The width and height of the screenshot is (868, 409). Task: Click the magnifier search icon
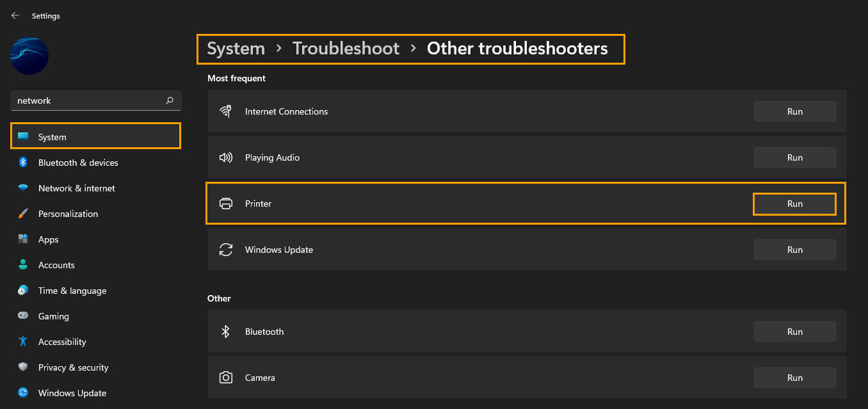170,100
